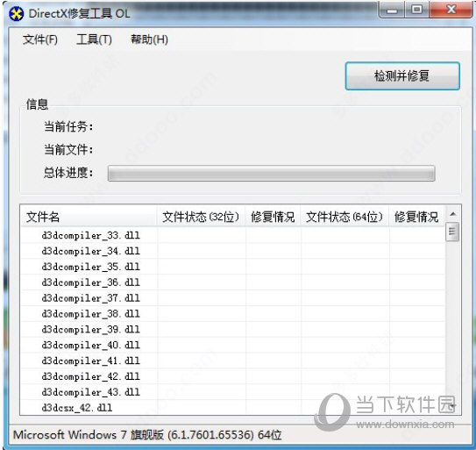
Task: Select the d3dcompiler_43.dll row
Action: 233,392
